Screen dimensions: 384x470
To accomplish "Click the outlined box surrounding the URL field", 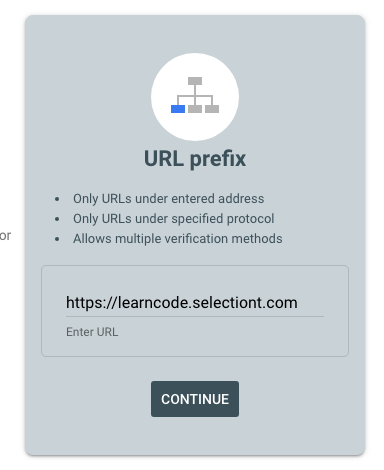I will (195, 311).
